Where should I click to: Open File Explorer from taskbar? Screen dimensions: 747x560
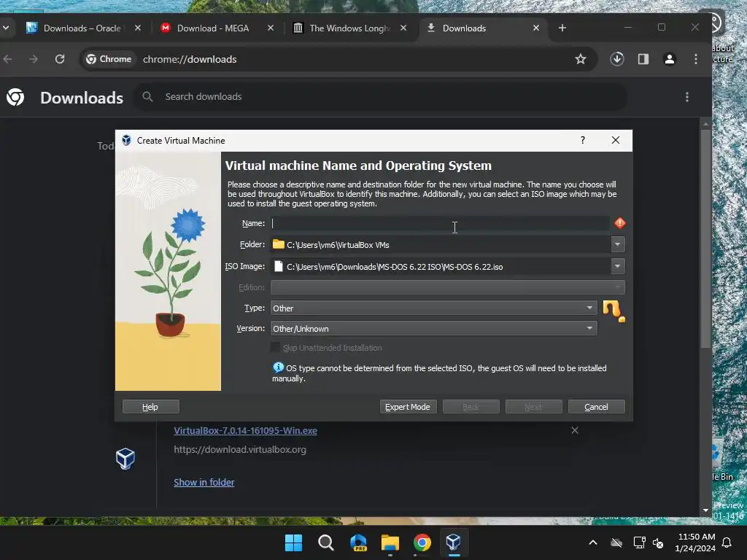390,542
